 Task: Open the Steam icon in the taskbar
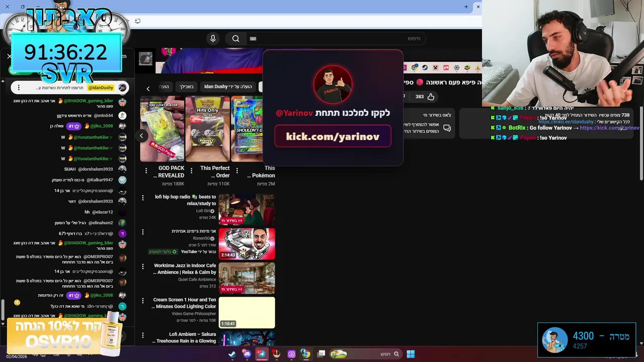click(232, 354)
